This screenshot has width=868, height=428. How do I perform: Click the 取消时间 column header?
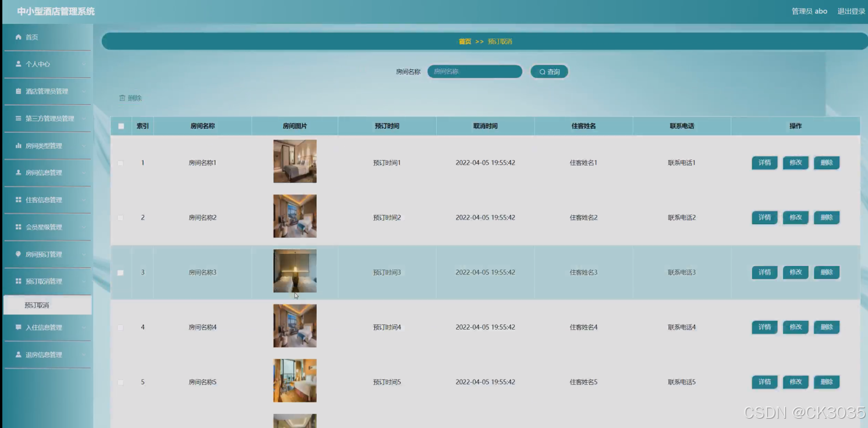[x=485, y=126]
